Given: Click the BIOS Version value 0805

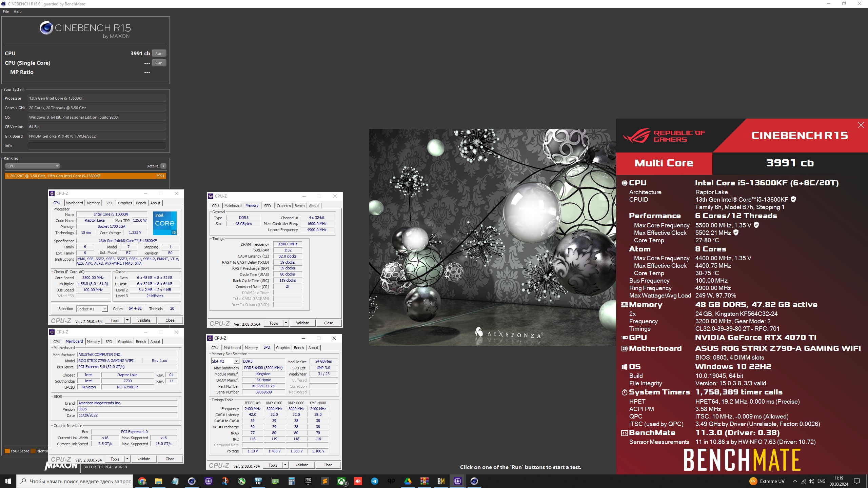Looking at the screenshot, I should (127, 409).
